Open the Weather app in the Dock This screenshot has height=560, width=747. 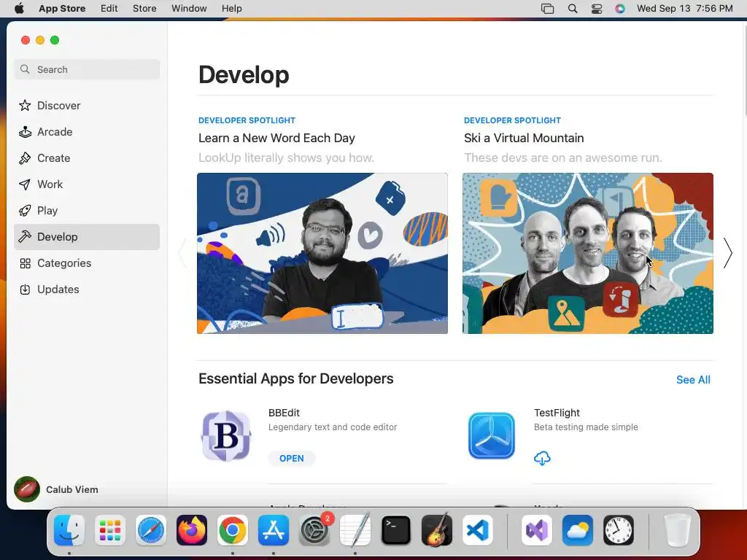pos(578,530)
